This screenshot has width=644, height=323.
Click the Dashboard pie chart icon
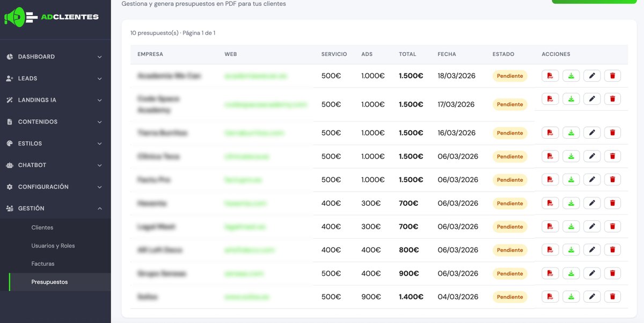click(10, 57)
